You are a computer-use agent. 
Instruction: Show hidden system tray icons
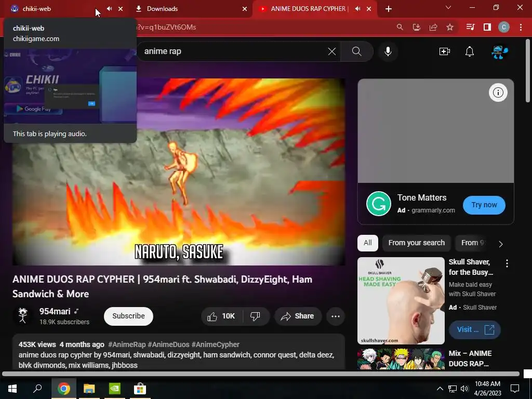pyautogui.click(x=440, y=389)
